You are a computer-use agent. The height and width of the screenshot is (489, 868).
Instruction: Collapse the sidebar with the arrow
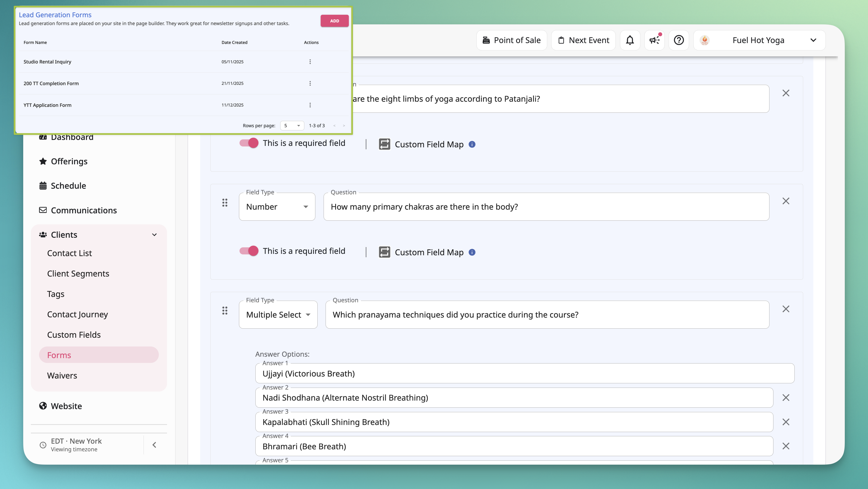click(154, 445)
